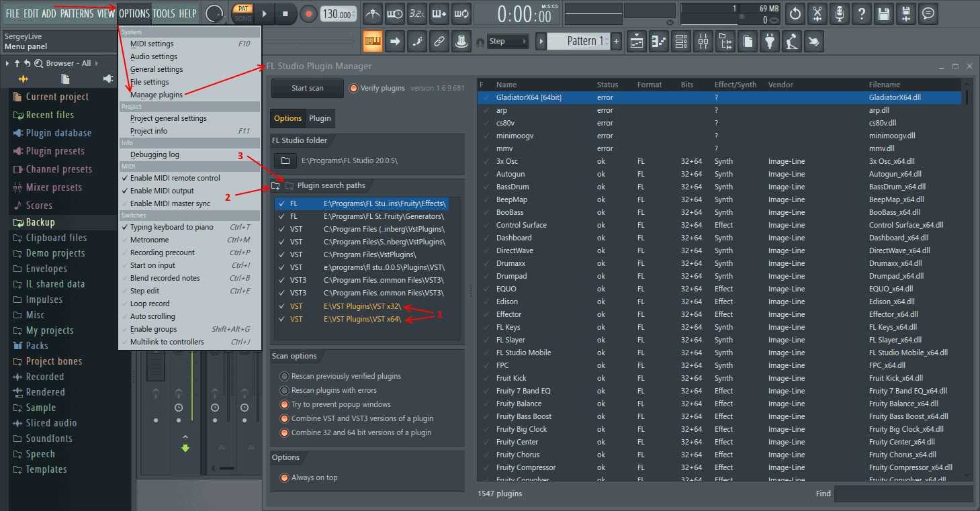Open the Playlist view icon
This screenshot has height=511, width=980.
(637, 42)
